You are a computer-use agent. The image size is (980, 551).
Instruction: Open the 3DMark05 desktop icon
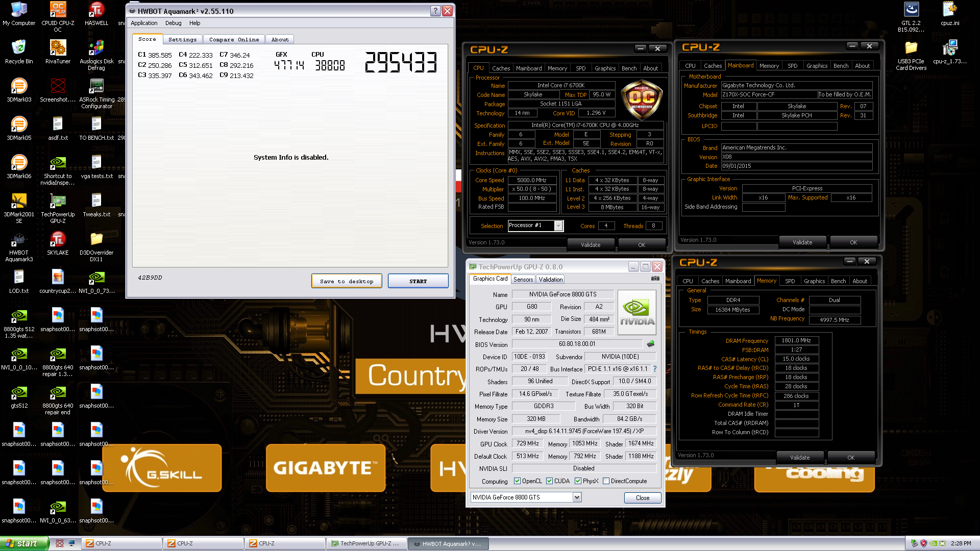point(19,128)
